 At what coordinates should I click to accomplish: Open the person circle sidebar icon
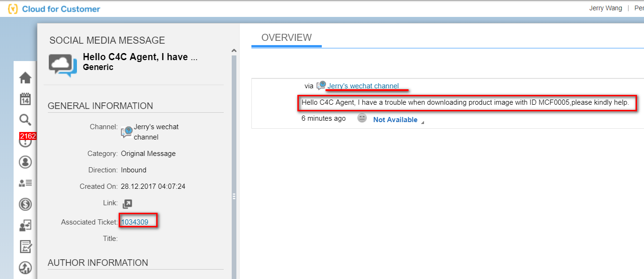(25, 162)
